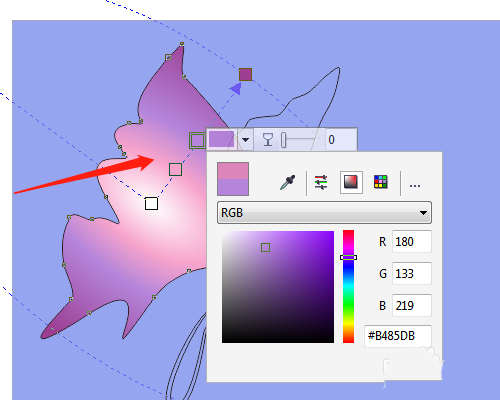The height and width of the screenshot is (400, 500).
Task: Open the color palettes view
Action: point(381,182)
